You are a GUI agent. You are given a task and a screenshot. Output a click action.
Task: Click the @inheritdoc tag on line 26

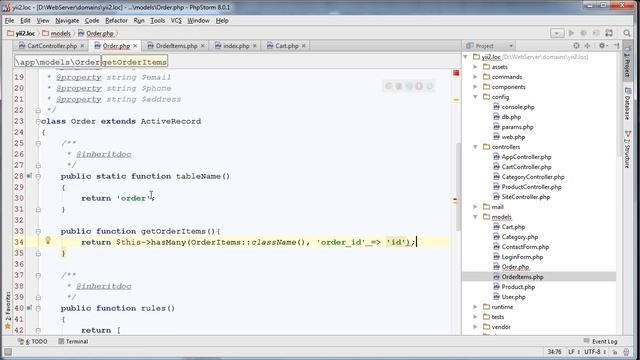[104, 154]
